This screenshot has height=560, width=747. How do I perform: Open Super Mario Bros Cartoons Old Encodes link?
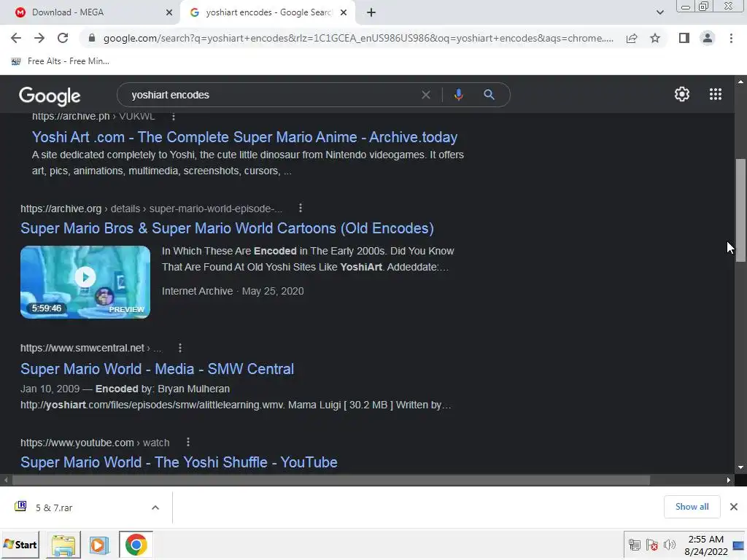pyautogui.click(x=227, y=228)
